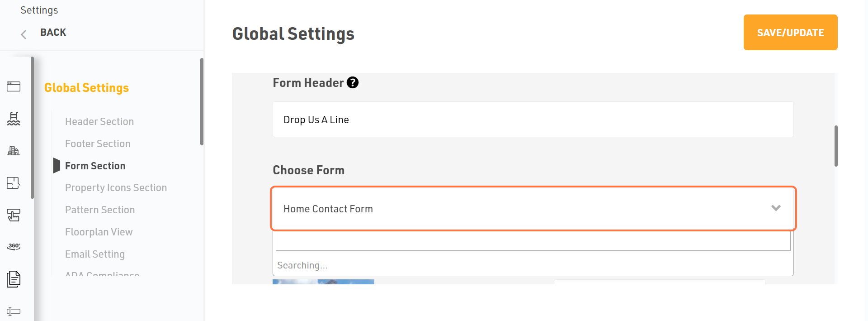Expand the Home Contact Form dropdown arrow

point(776,208)
